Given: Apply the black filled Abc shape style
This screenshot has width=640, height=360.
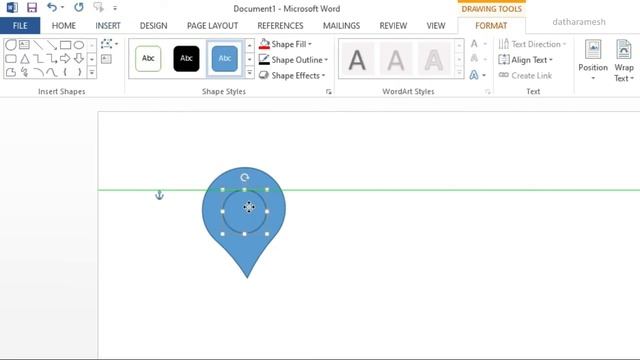Looking at the screenshot, I should [x=187, y=58].
